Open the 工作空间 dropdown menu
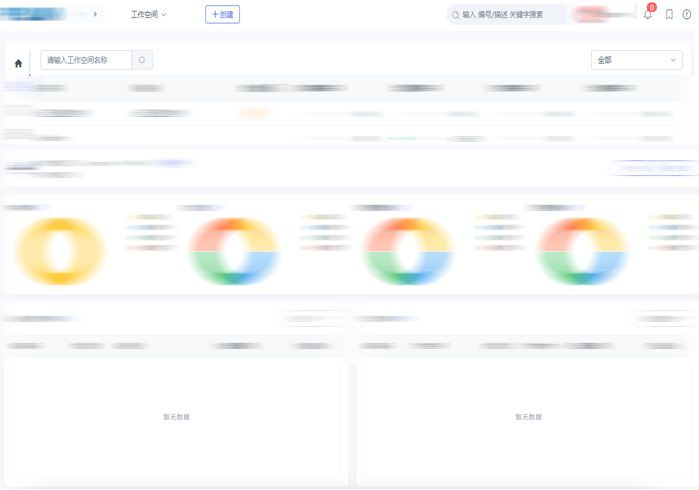Viewport: 699px width, 490px height. [x=148, y=15]
